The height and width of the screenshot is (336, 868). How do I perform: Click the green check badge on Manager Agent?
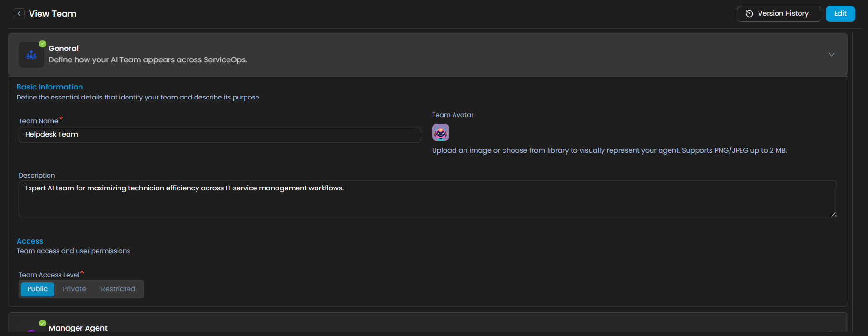point(42,323)
